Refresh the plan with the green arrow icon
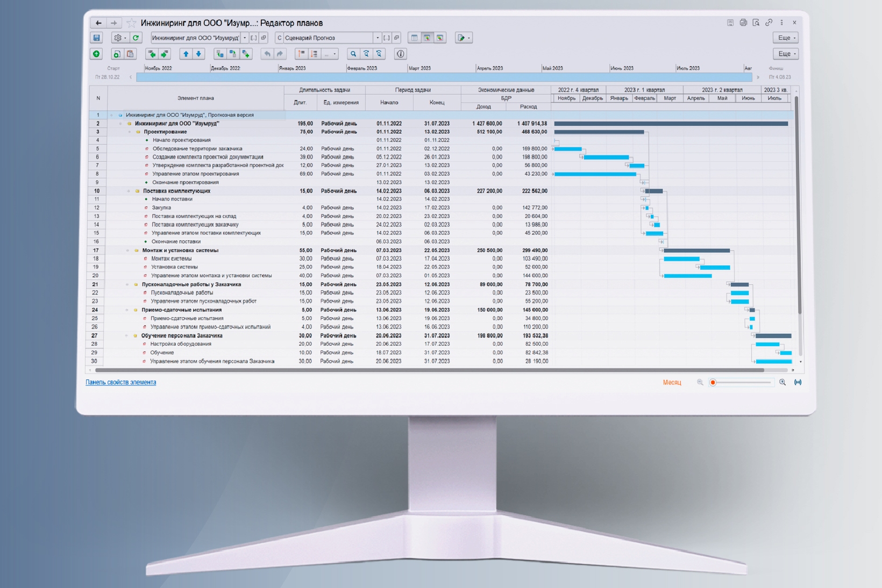The height and width of the screenshot is (588, 882). [136, 38]
